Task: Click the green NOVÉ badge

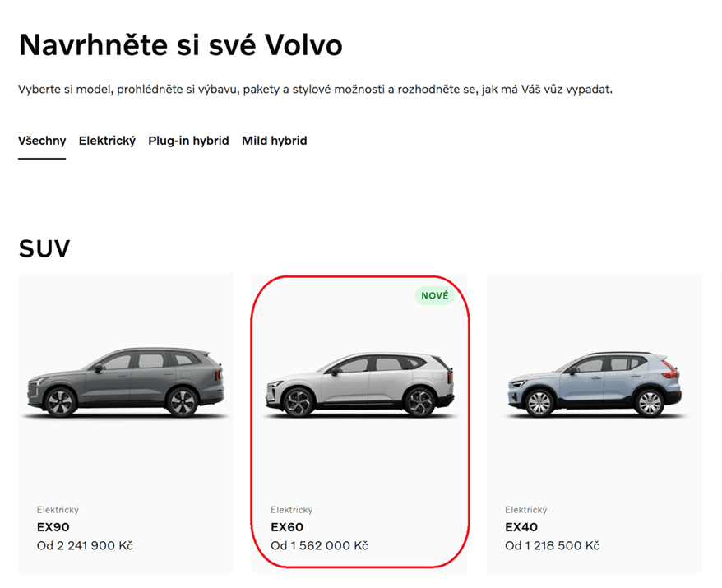Action: pyautogui.click(x=435, y=295)
